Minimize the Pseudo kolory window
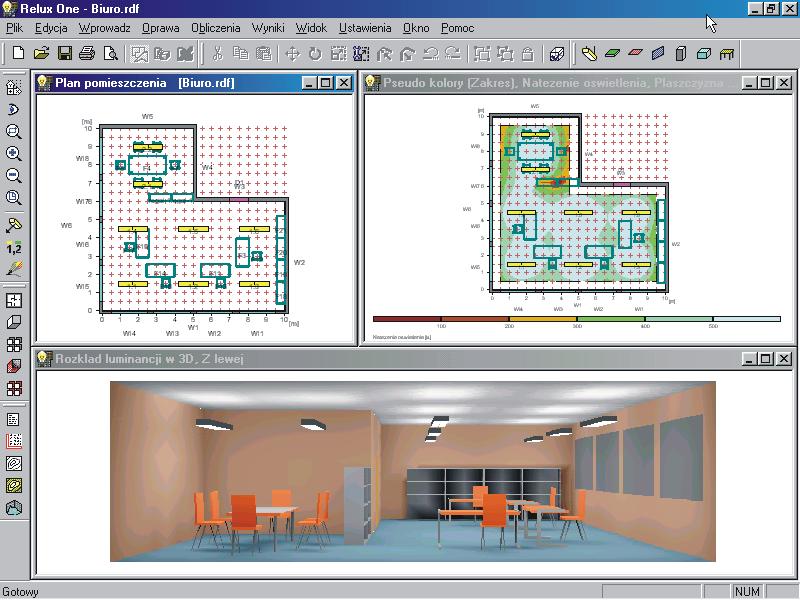This screenshot has height=600, width=800. tap(749, 83)
